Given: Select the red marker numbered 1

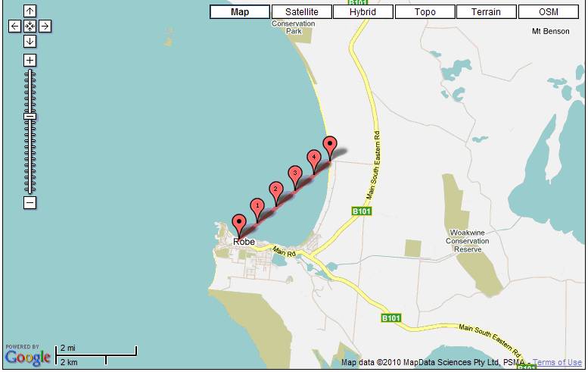Looking at the screenshot, I should tap(257, 208).
